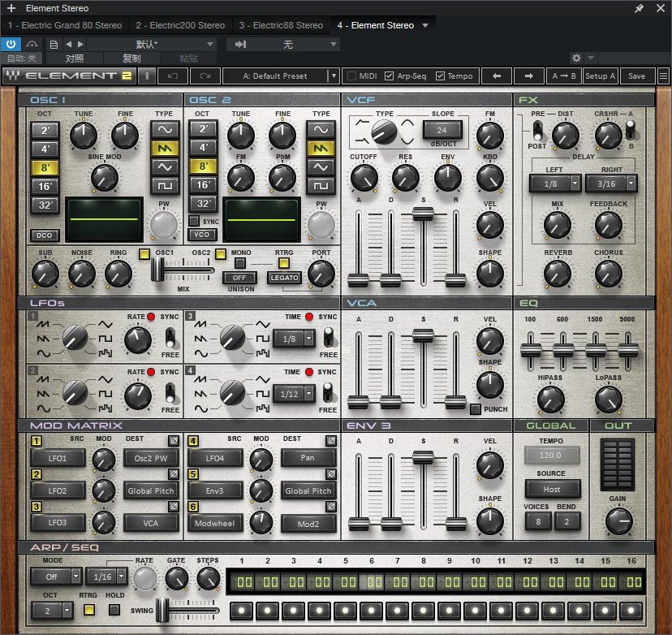Select OSC 1 triangle waveform type

(165, 166)
